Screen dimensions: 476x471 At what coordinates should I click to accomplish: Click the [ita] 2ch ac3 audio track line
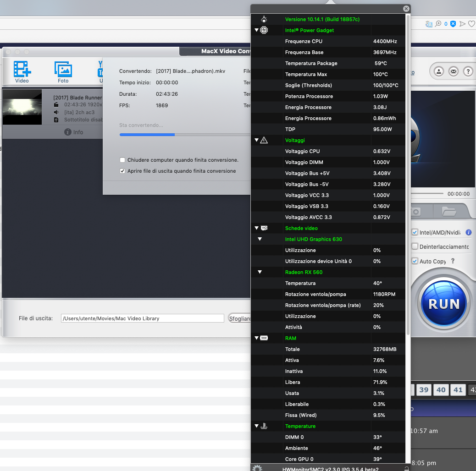[79, 112]
